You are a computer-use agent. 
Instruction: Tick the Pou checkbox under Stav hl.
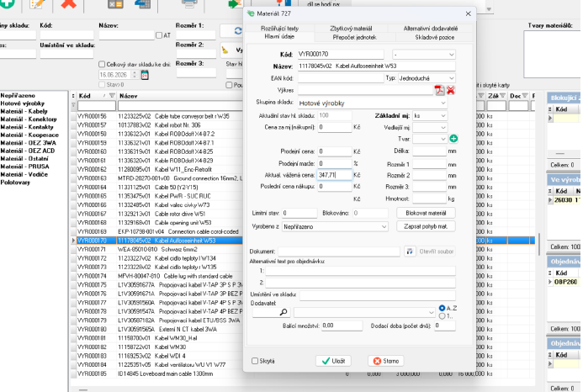[229, 85]
